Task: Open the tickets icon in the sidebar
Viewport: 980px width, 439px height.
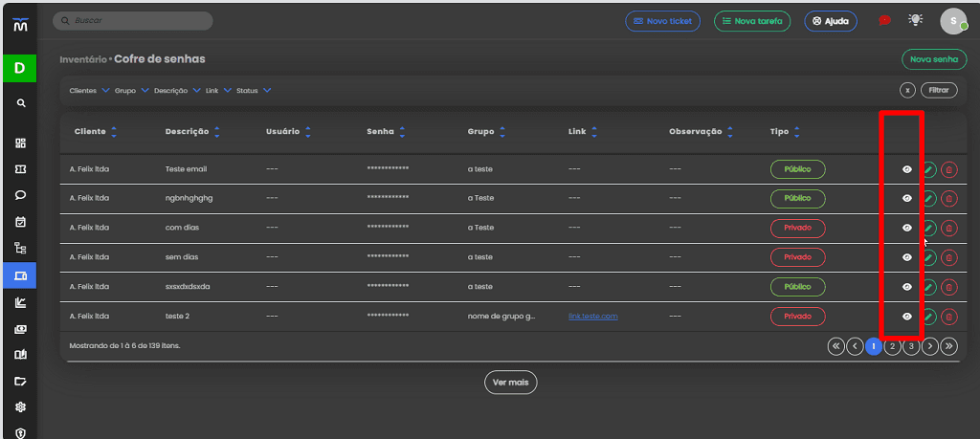Action: (x=21, y=169)
